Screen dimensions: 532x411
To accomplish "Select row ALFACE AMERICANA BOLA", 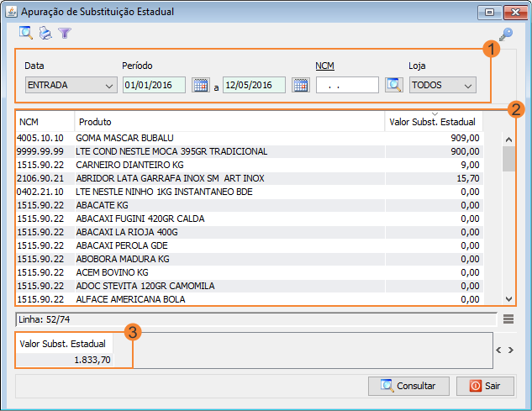I will pos(250,299).
